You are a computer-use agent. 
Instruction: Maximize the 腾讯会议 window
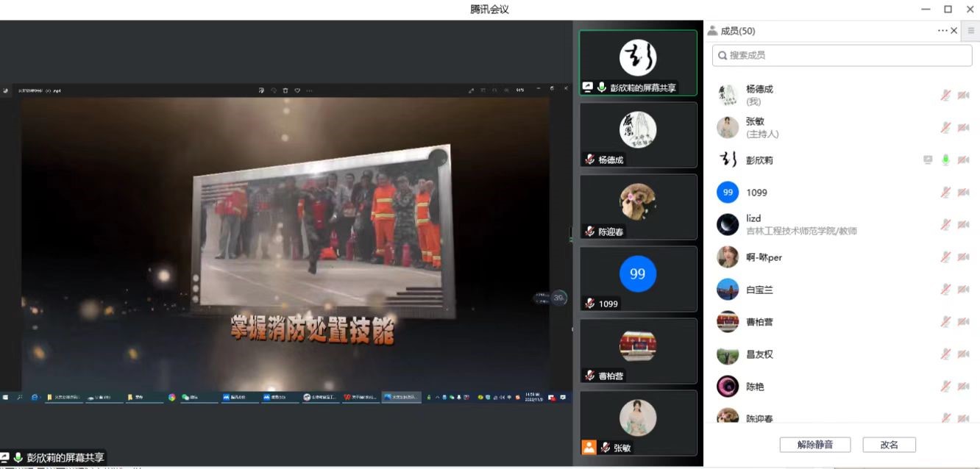tap(948, 9)
